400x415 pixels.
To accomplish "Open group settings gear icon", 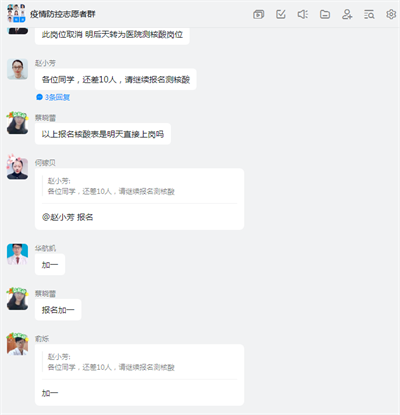I will (x=391, y=14).
